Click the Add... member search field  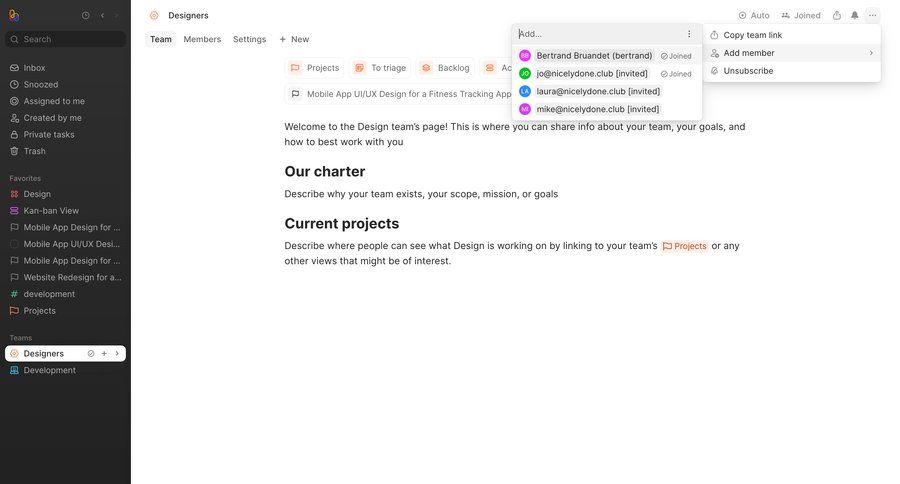coord(599,34)
